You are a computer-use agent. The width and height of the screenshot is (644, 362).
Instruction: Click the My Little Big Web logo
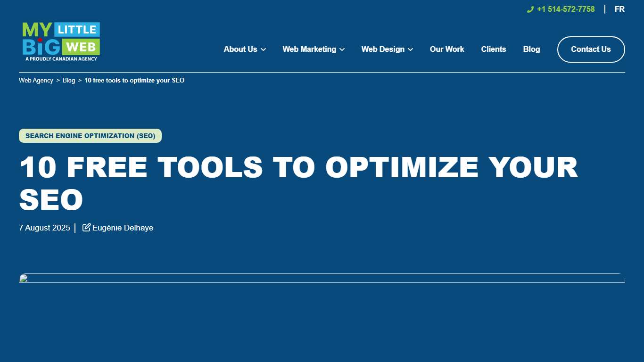coord(60,41)
